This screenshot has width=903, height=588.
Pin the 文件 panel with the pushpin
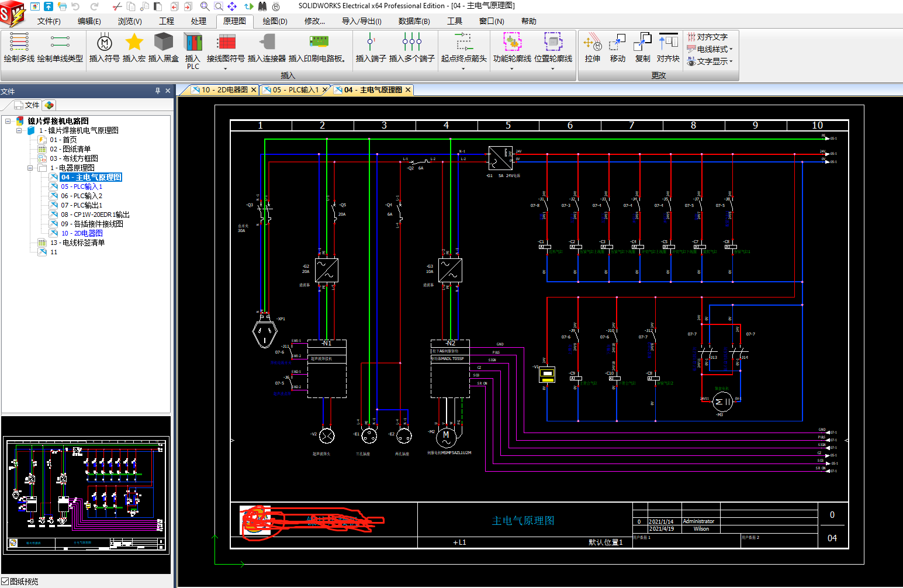tap(157, 91)
